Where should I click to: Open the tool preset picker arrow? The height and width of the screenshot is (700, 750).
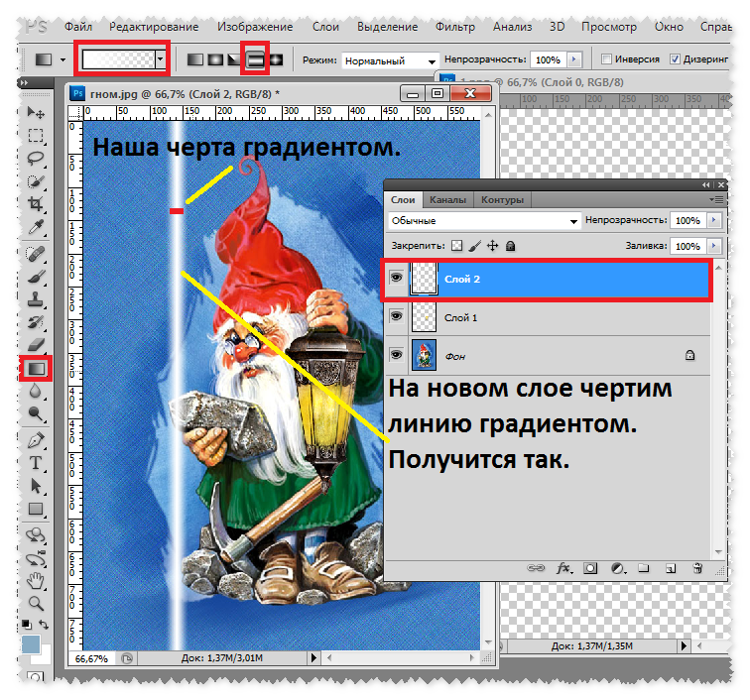(62, 59)
